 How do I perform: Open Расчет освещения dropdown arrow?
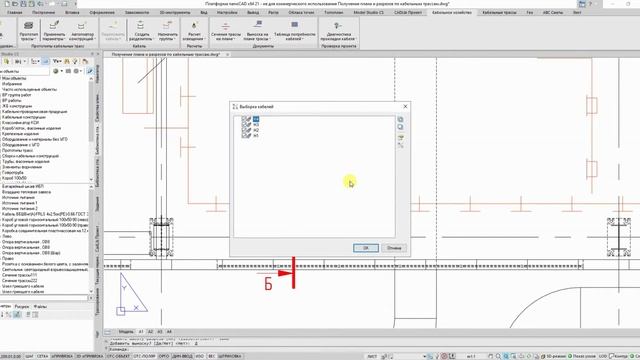(x=205, y=39)
